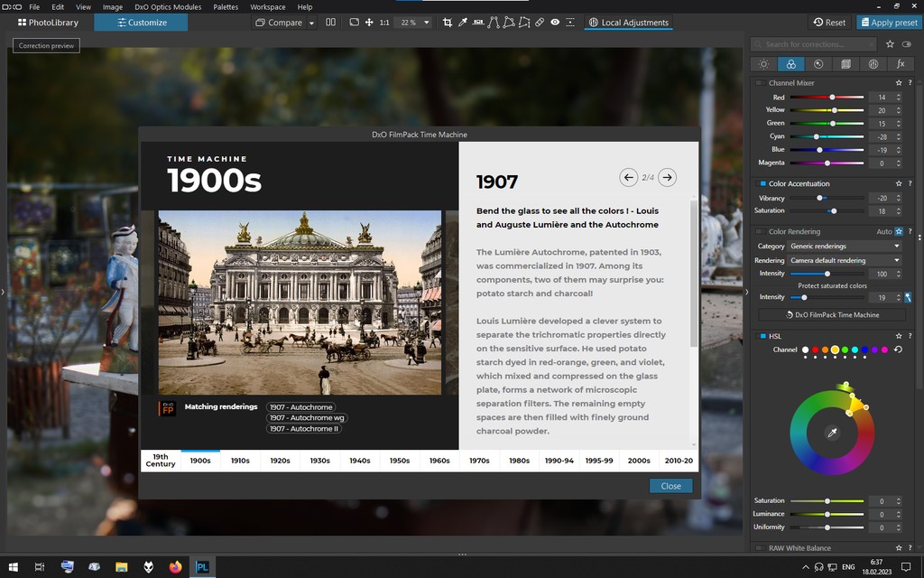Viewport: 924px width, 578px height.
Task: Mark Color Accentuation as favorite
Action: 899,184
